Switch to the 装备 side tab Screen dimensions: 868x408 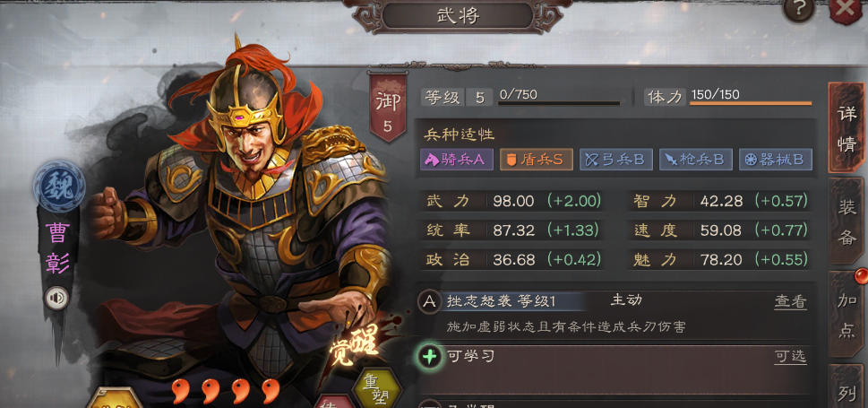click(847, 221)
